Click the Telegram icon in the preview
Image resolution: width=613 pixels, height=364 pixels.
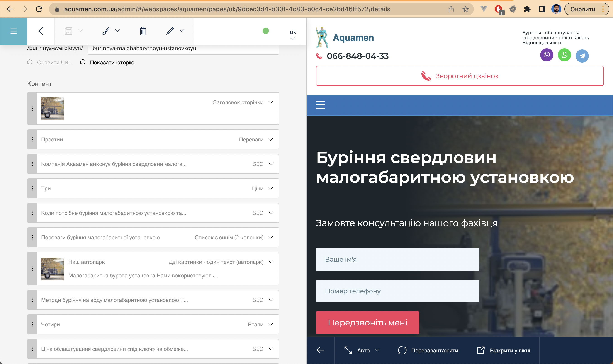[x=582, y=56]
